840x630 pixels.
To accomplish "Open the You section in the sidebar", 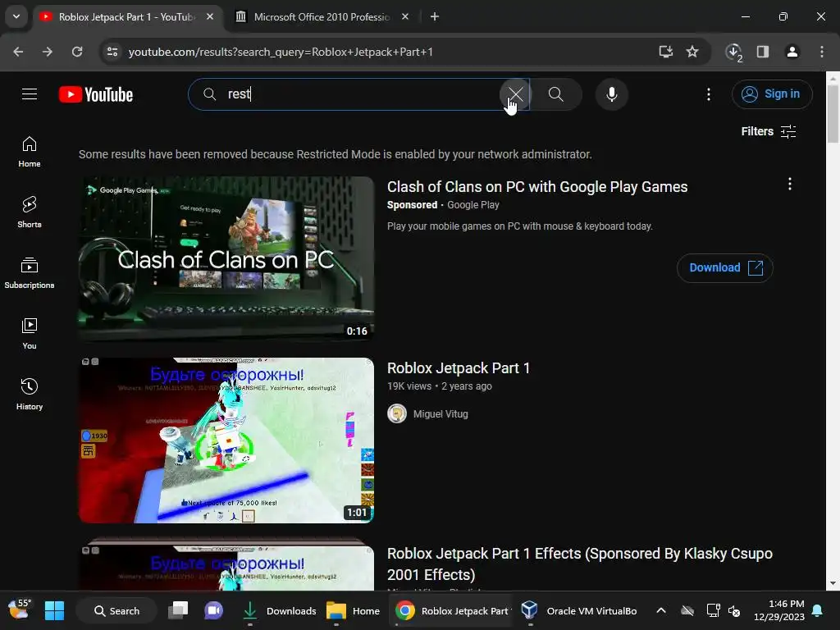I will click(30, 334).
